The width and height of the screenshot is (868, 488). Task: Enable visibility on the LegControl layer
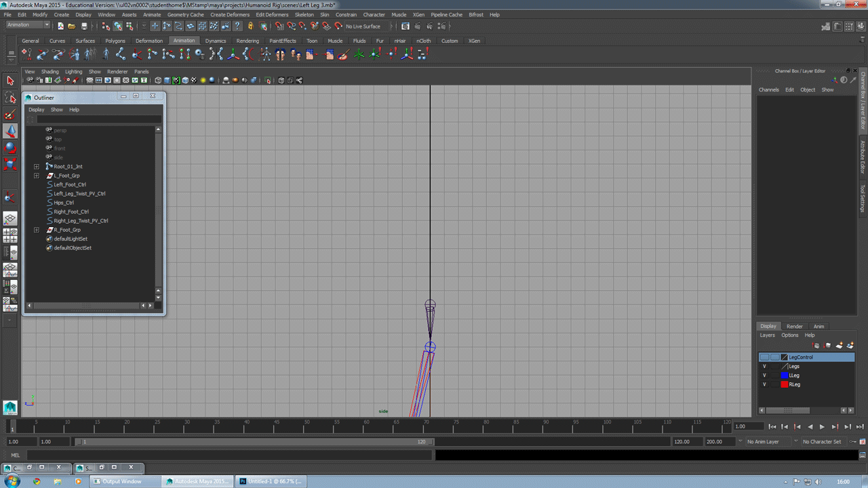point(765,357)
